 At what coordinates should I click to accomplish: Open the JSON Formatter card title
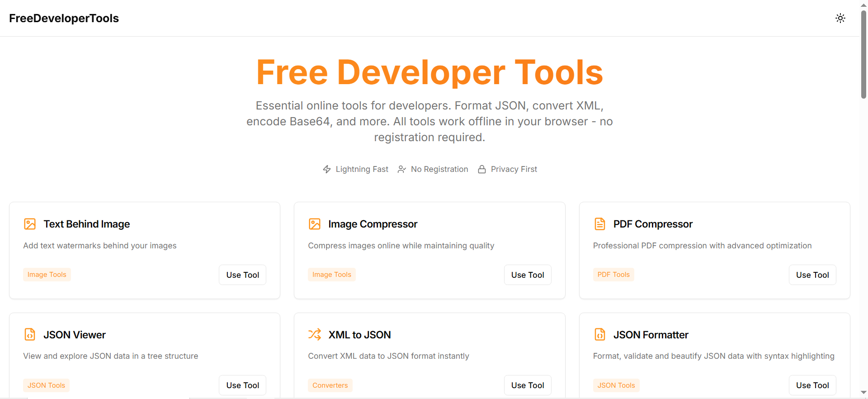click(651, 335)
